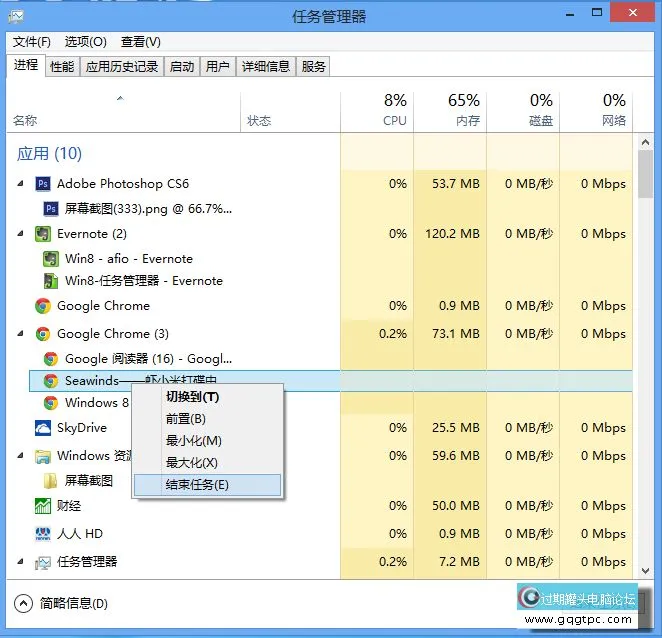Click the single Google Chrome app icon
This screenshot has height=638, width=662.
(43, 306)
